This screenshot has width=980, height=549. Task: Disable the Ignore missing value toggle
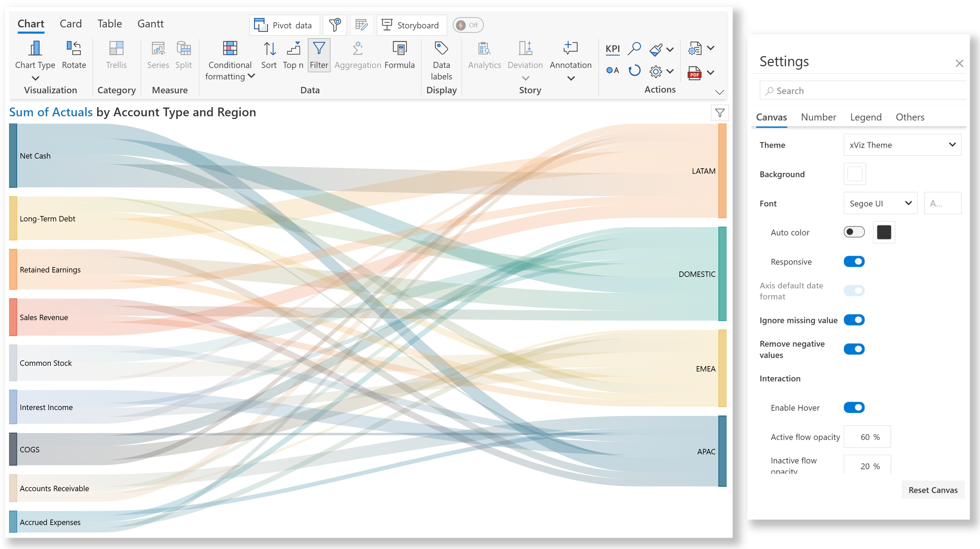[854, 320]
